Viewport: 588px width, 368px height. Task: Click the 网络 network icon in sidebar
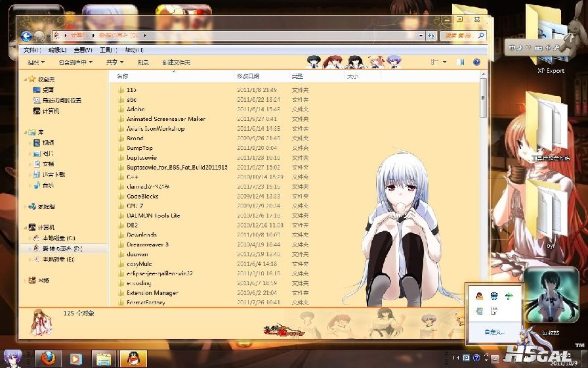[x=32, y=280]
